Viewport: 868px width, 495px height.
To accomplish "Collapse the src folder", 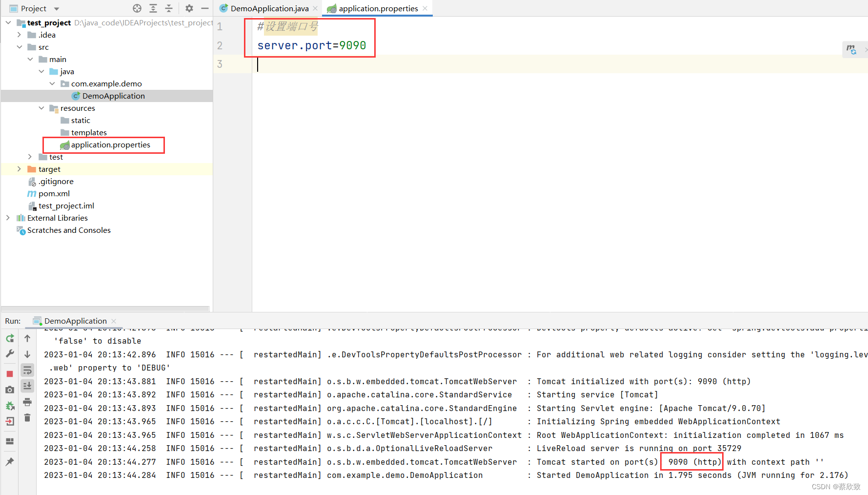I will pos(19,47).
